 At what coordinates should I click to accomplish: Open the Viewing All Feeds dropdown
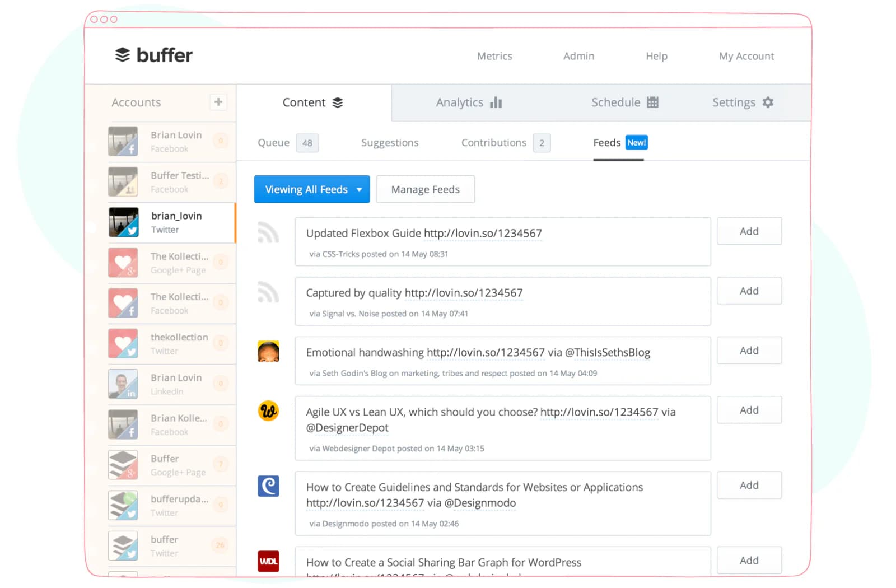pyautogui.click(x=312, y=189)
